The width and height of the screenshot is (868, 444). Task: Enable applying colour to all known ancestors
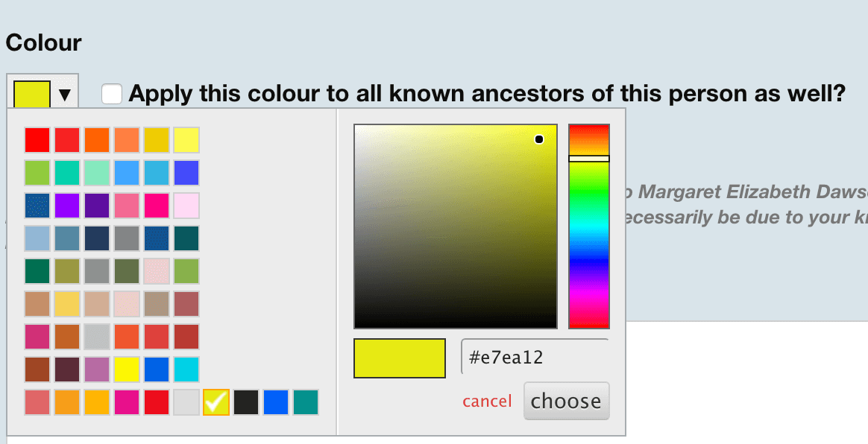112,94
